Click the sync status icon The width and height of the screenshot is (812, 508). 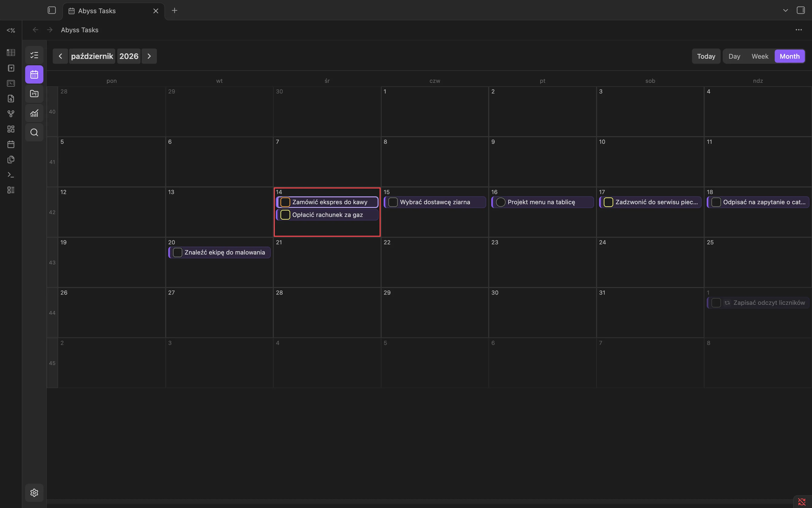pos(802,502)
